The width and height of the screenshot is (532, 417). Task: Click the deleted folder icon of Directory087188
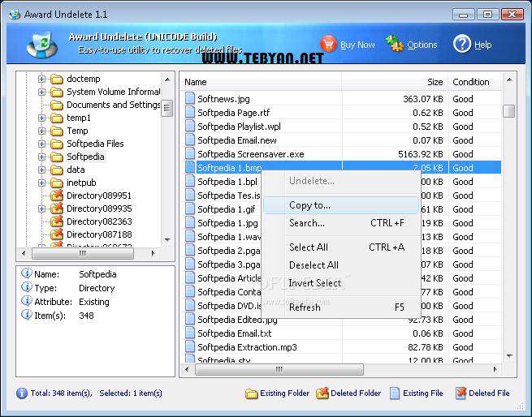(57, 234)
